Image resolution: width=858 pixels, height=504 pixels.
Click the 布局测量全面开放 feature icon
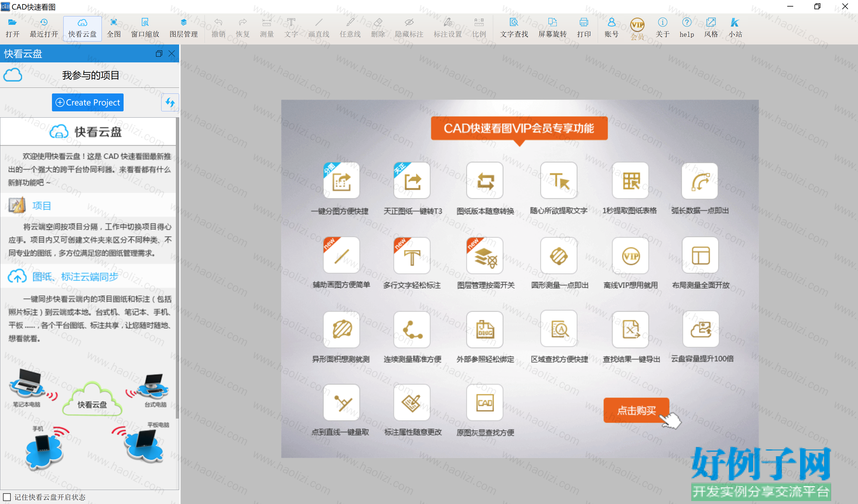click(700, 255)
